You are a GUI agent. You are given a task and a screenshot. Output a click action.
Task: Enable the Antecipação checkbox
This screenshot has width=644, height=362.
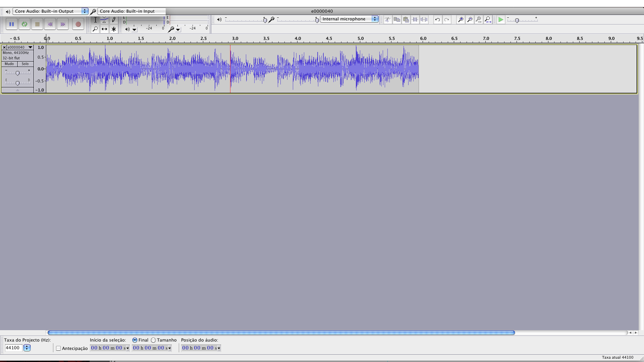[58, 348]
